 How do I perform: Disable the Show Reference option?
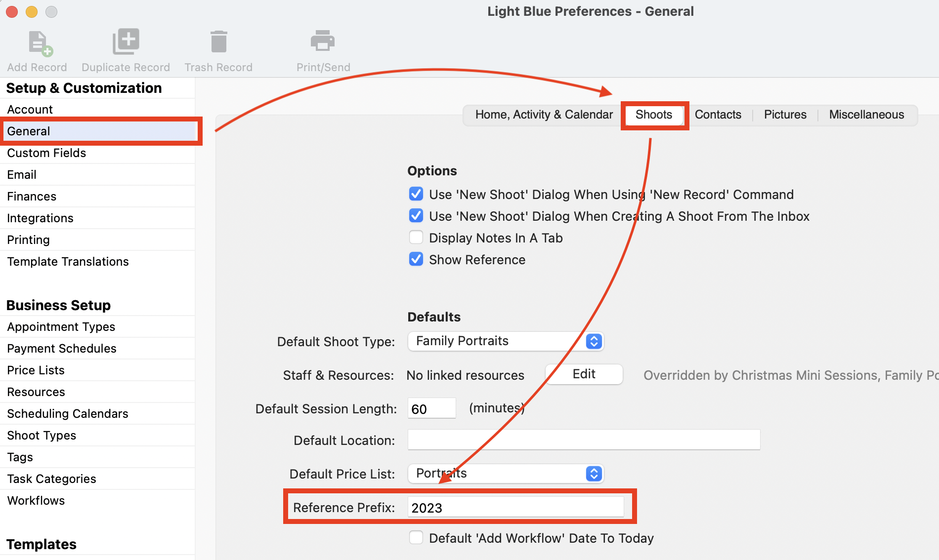416,259
